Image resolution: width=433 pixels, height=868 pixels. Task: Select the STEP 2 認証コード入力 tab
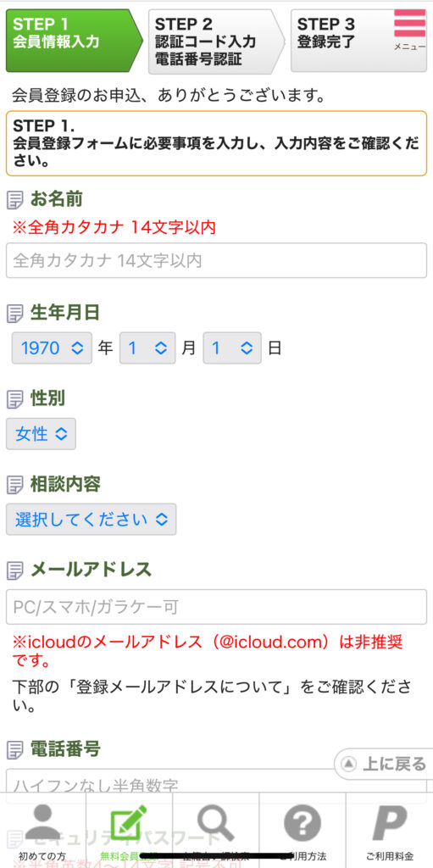(216, 41)
